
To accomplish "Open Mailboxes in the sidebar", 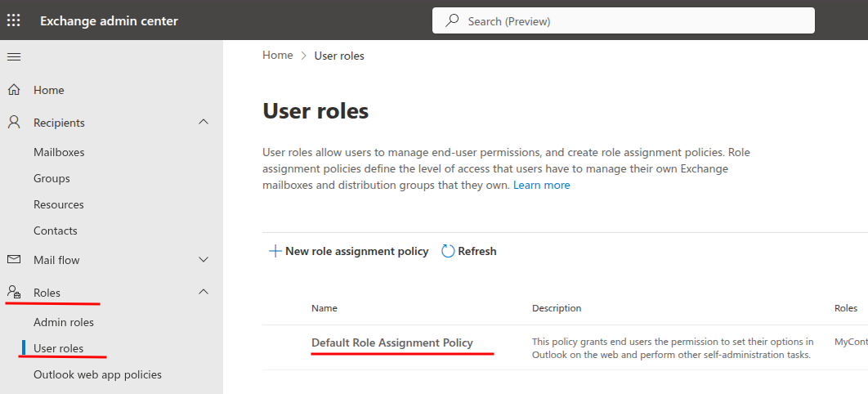I will 59,152.
